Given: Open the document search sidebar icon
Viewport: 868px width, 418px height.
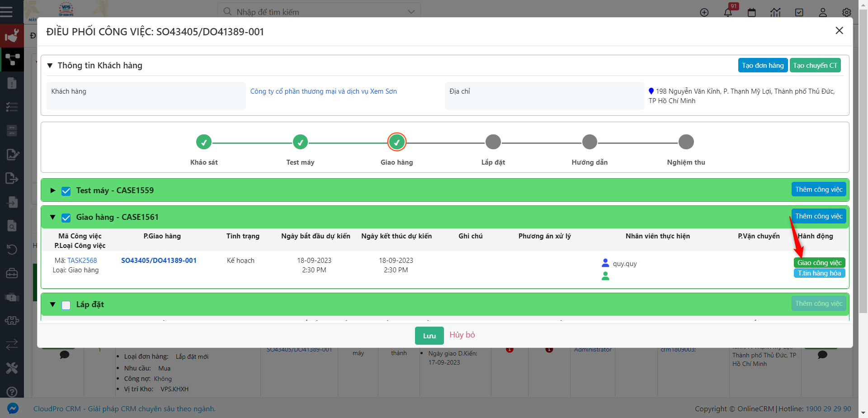Looking at the screenshot, I should coord(12,225).
